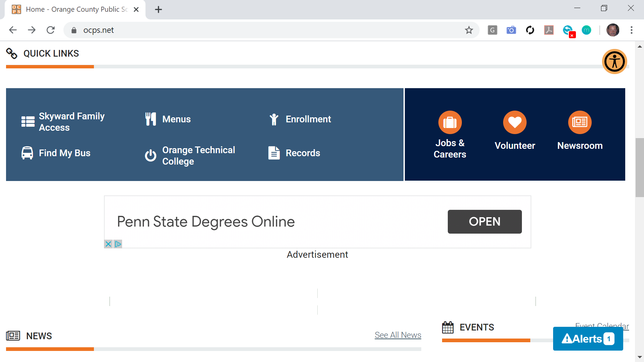Click the scroll down arrow
Image resolution: width=644 pixels, height=362 pixels.
pos(640,357)
